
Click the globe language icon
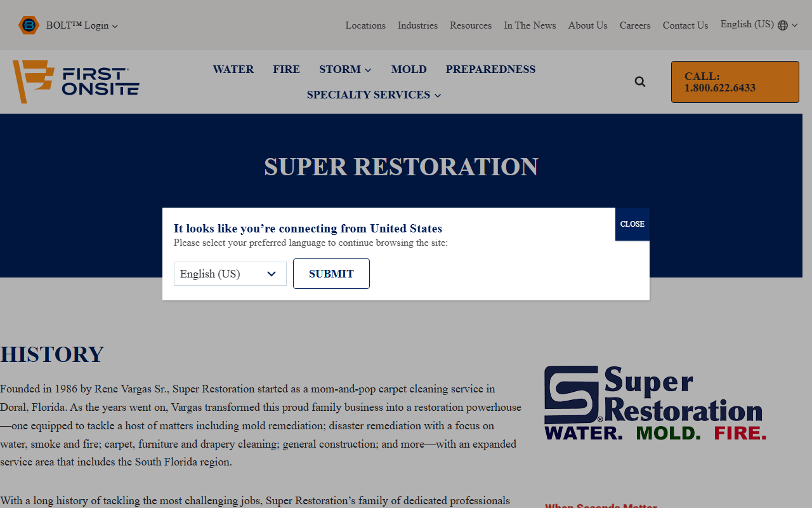783,25
